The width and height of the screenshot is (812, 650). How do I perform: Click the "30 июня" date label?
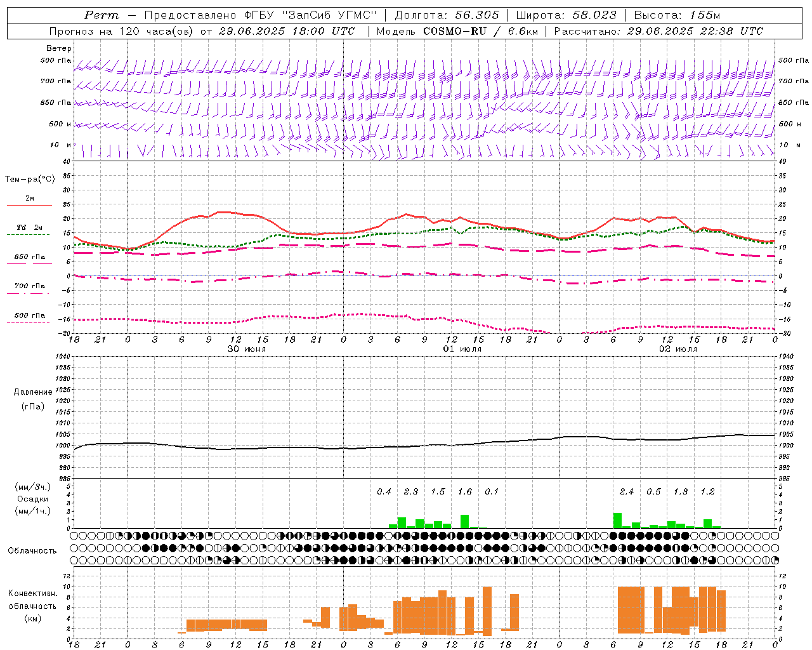[x=247, y=349]
